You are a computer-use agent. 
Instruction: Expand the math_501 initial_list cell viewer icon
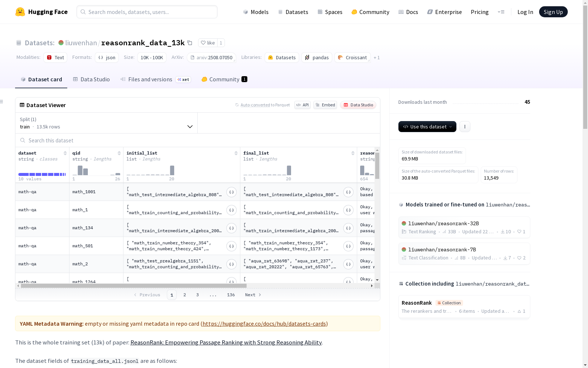click(232, 246)
